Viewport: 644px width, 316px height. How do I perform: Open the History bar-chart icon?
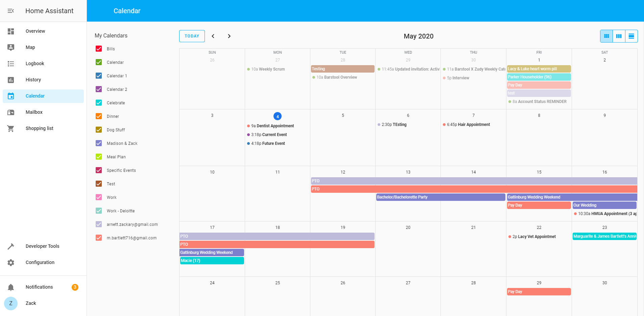click(11, 80)
